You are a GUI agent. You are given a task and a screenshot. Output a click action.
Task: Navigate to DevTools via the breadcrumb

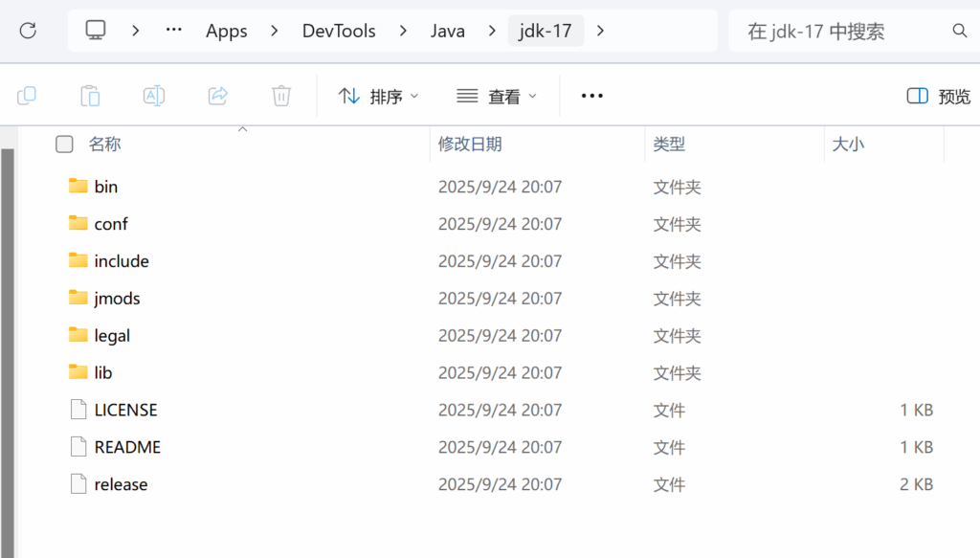coord(339,30)
